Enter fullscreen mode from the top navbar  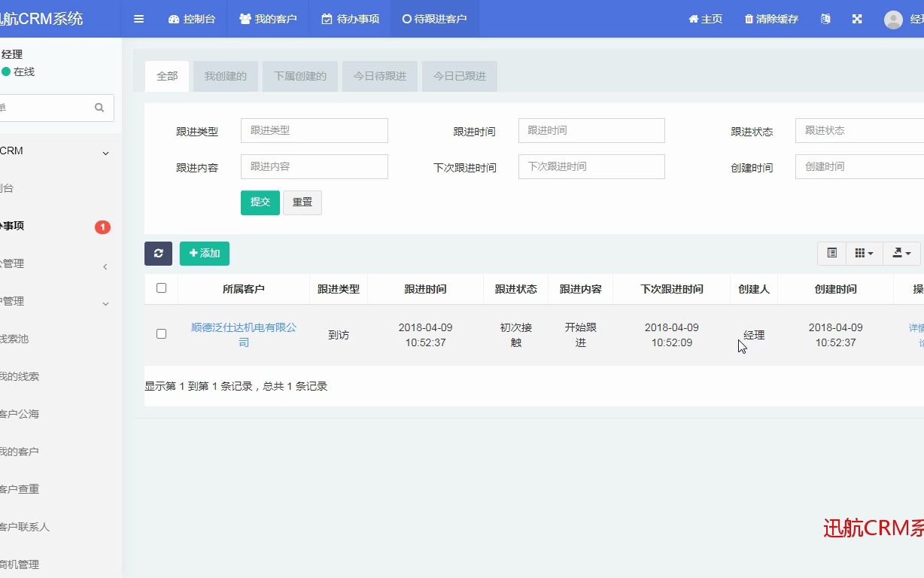click(x=857, y=19)
